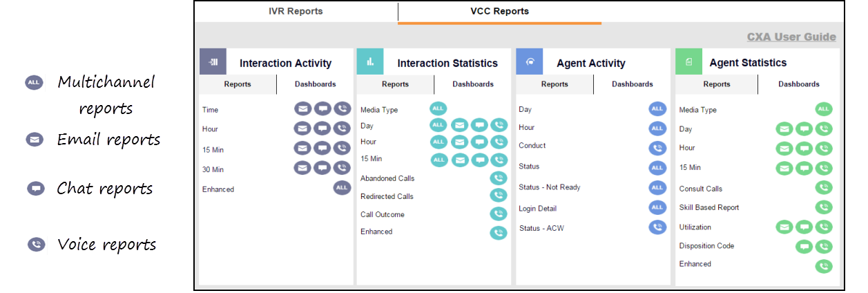Open the CXA User Guide link
The height and width of the screenshot is (293, 868).
point(791,37)
